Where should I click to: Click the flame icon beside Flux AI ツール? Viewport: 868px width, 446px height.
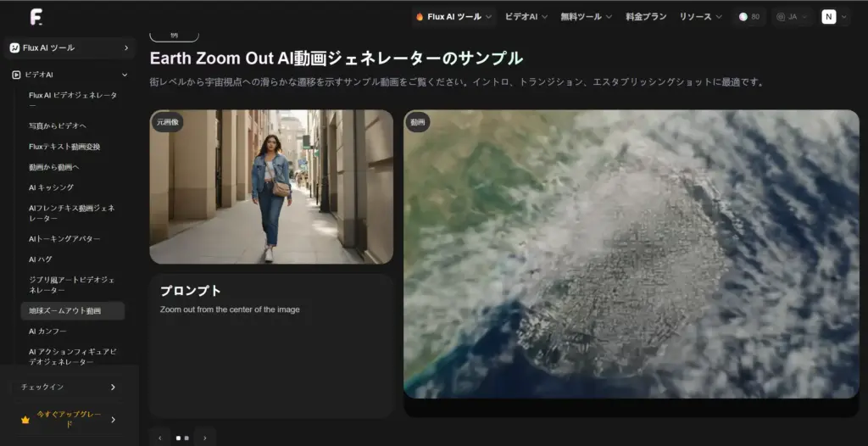coord(420,17)
